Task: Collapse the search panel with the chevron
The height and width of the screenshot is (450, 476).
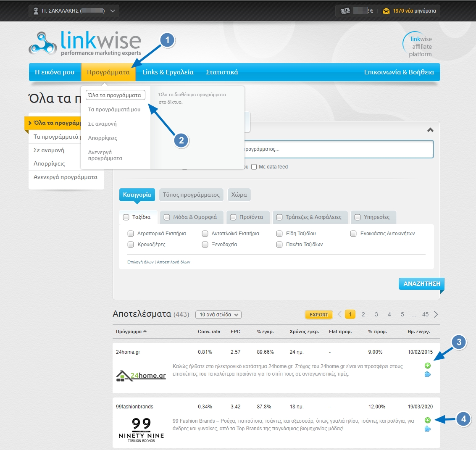Action: (430, 130)
